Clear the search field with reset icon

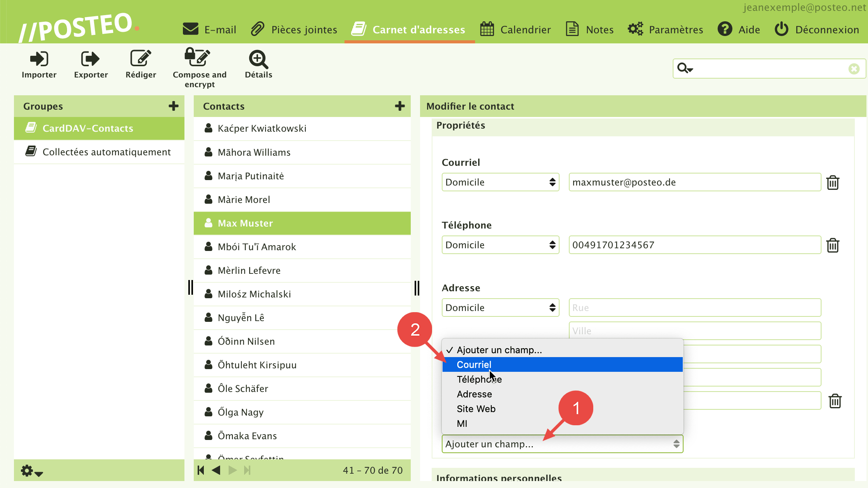pyautogui.click(x=854, y=69)
